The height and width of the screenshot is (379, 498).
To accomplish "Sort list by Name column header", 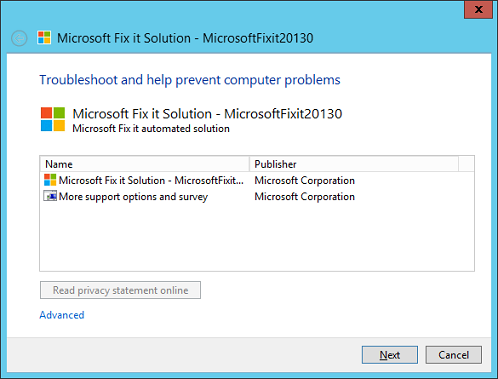I will point(145,164).
